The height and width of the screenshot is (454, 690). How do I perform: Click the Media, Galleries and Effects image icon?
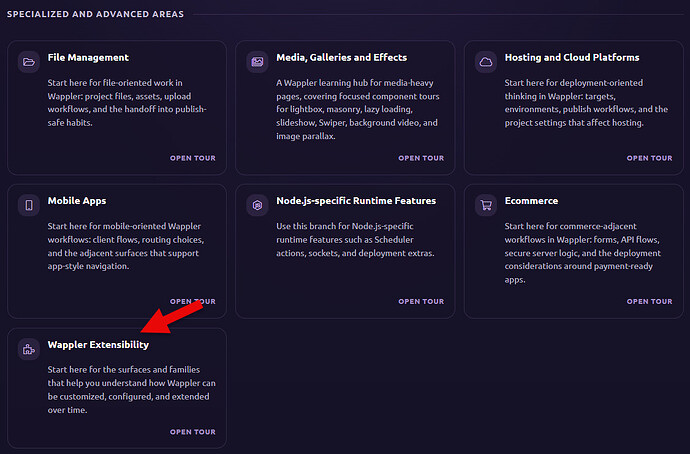(257, 62)
